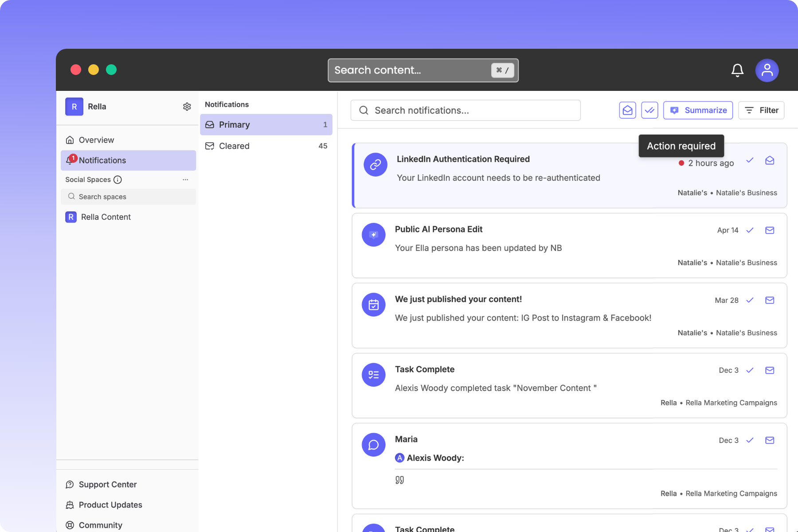Focus the Search notifications field
Screen dimensions: 798x532
[x=465, y=110]
